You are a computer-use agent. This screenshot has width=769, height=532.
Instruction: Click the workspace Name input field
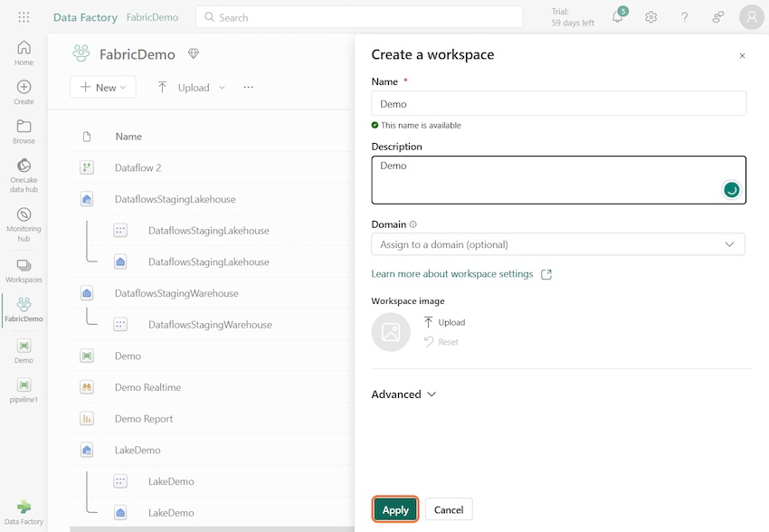(558, 103)
